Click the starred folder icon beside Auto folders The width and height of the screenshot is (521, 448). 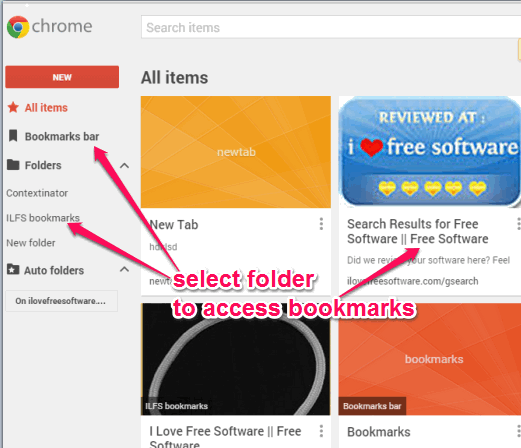[13, 269]
